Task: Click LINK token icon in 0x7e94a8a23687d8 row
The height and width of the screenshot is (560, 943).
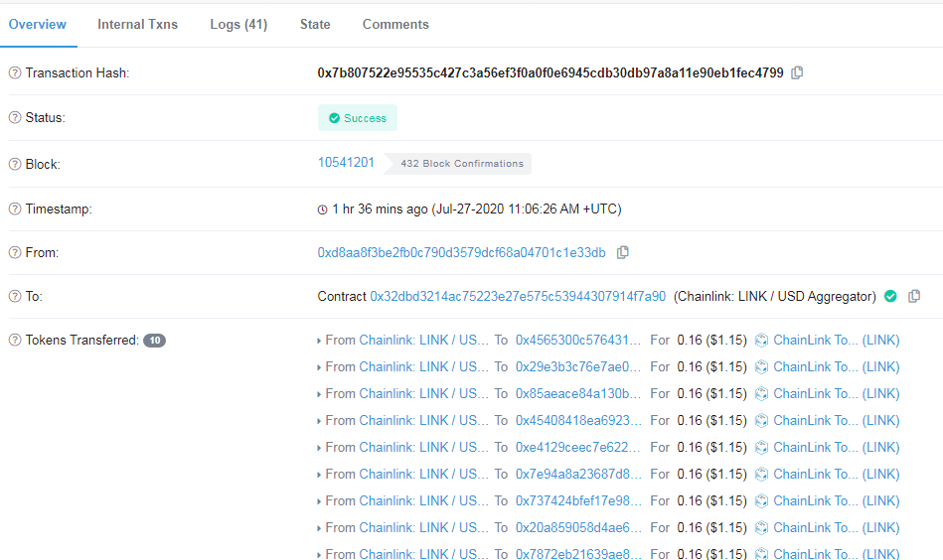Action: coord(761,474)
